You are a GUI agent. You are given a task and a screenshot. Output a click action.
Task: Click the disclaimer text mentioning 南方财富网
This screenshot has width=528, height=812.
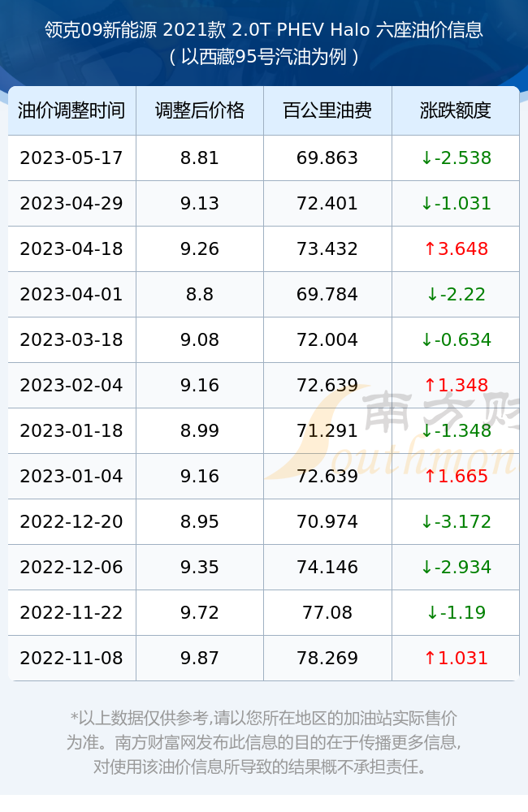coord(264,742)
